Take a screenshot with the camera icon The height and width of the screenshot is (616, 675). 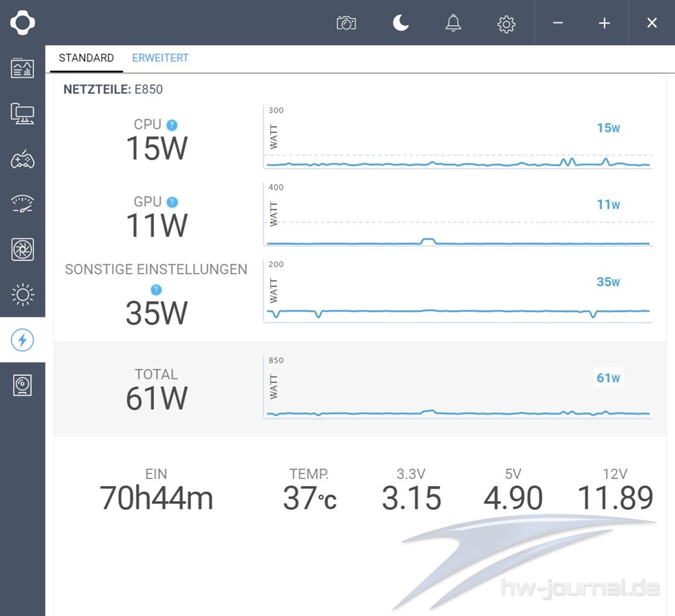click(346, 23)
